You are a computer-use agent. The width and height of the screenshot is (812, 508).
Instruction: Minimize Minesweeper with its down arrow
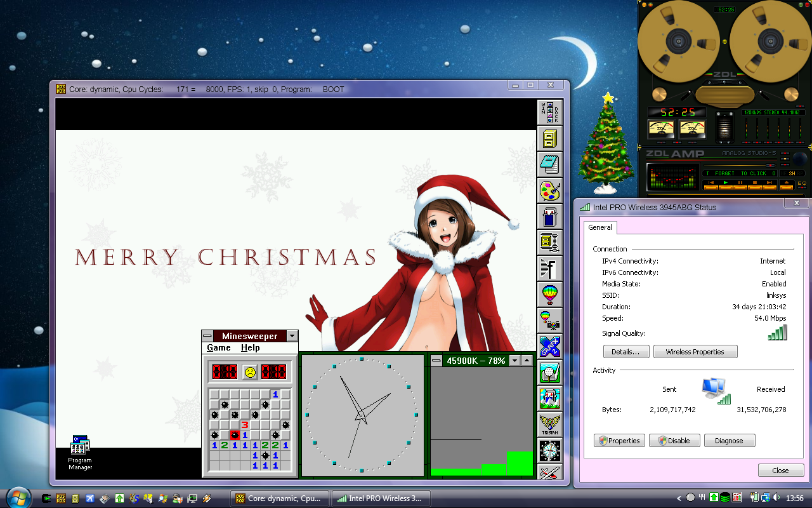tap(292, 336)
